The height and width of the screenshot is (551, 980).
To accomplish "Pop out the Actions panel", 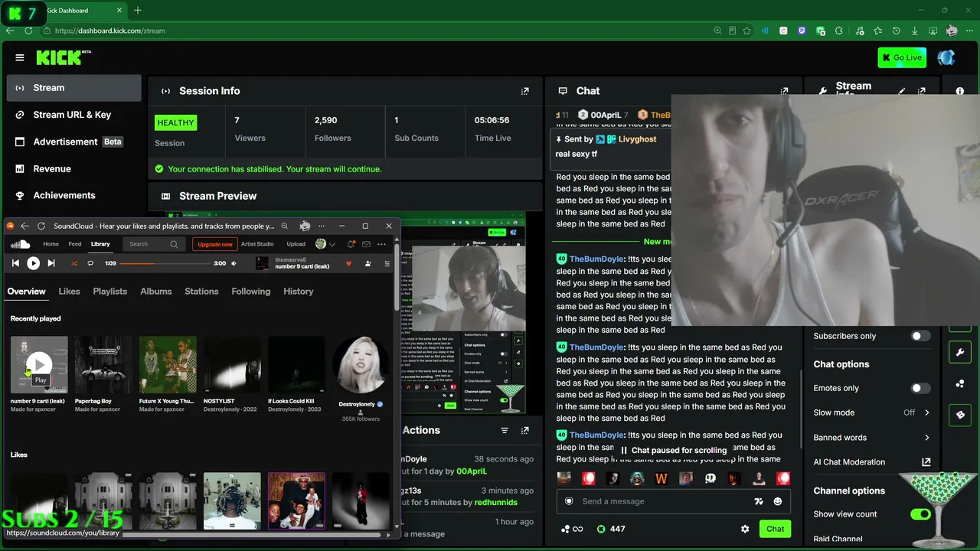I will [x=524, y=431].
